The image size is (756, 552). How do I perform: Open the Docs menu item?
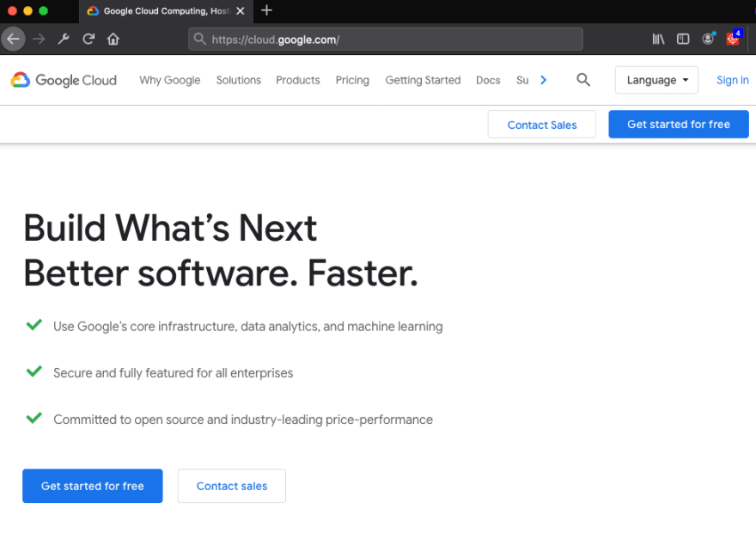(488, 80)
